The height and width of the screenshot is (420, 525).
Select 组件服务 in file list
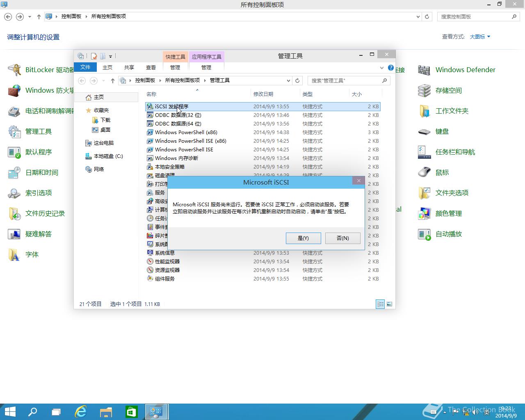[x=263, y=279]
